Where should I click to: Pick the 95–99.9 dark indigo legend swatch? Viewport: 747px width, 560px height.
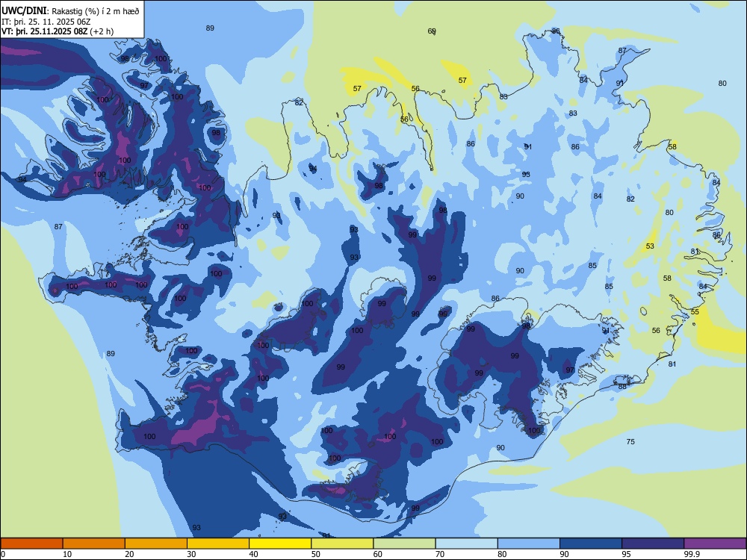(x=653, y=544)
